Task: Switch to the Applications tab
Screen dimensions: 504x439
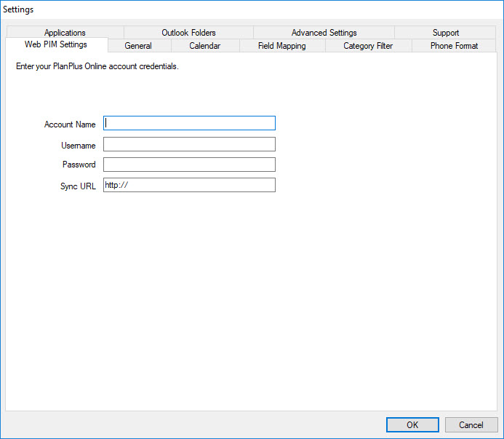Action: coord(65,33)
